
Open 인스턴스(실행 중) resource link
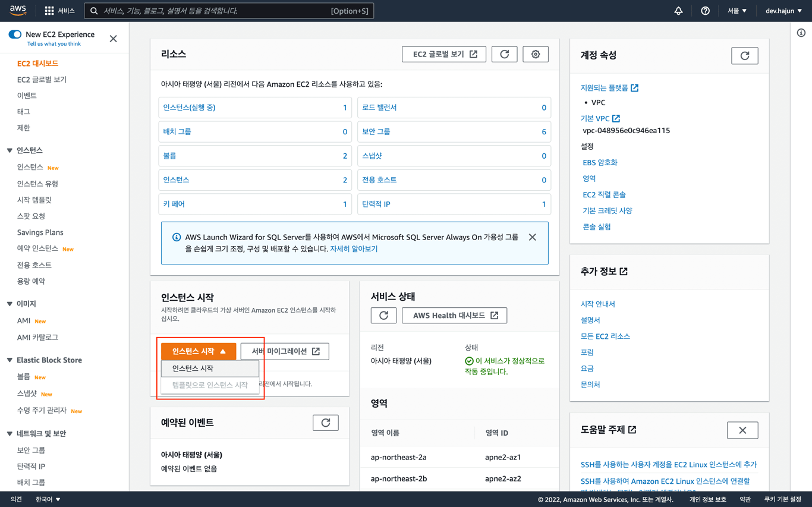coord(189,108)
